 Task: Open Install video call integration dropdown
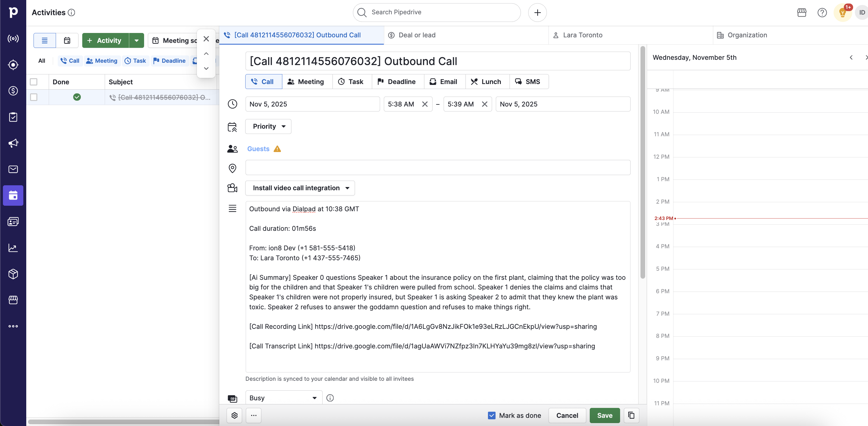[x=300, y=188]
